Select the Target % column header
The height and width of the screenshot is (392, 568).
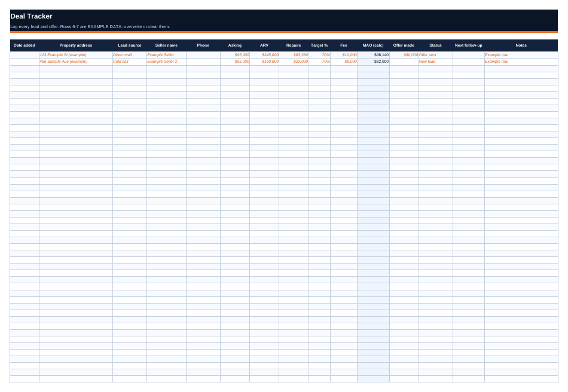point(319,45)
